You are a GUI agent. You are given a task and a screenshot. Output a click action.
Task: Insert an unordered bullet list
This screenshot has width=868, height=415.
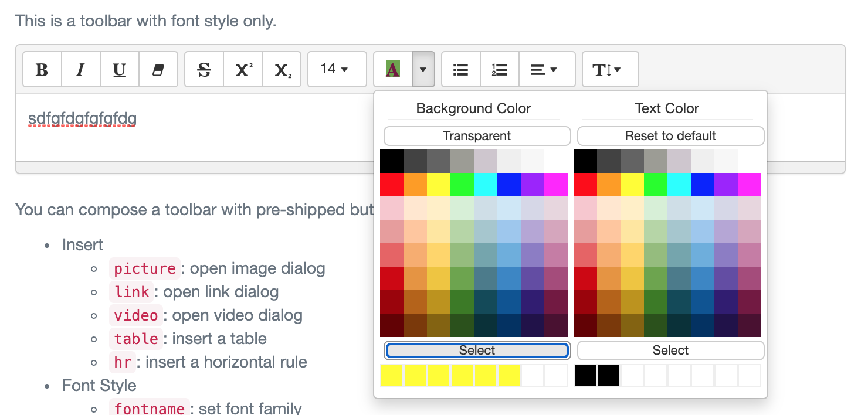point(461,70)
